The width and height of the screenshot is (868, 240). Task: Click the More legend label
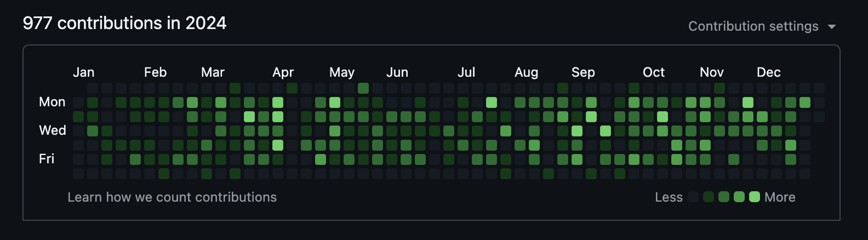(780, 197)
